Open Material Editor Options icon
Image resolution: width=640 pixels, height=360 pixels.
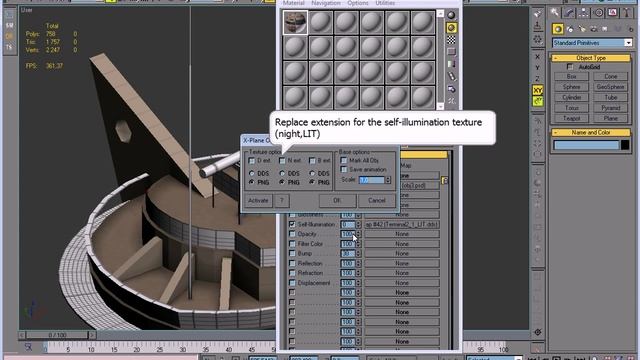(x=451, y=89)
